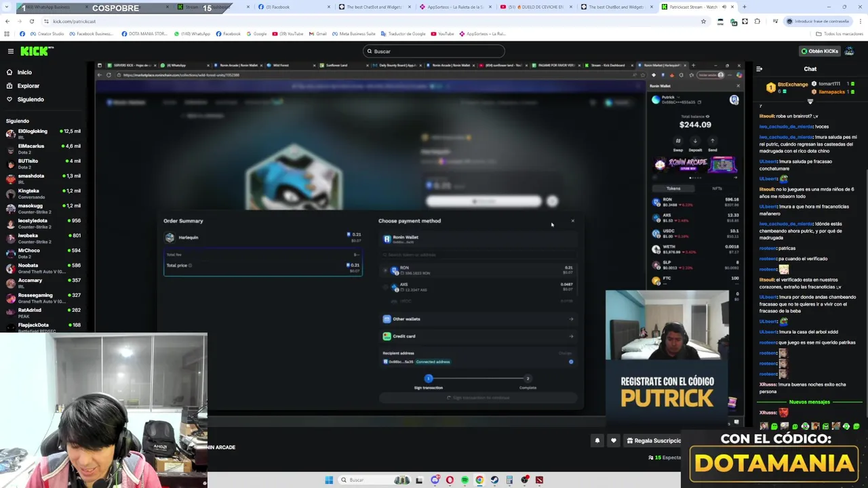Open ElMacarius channel in following list

43,148
